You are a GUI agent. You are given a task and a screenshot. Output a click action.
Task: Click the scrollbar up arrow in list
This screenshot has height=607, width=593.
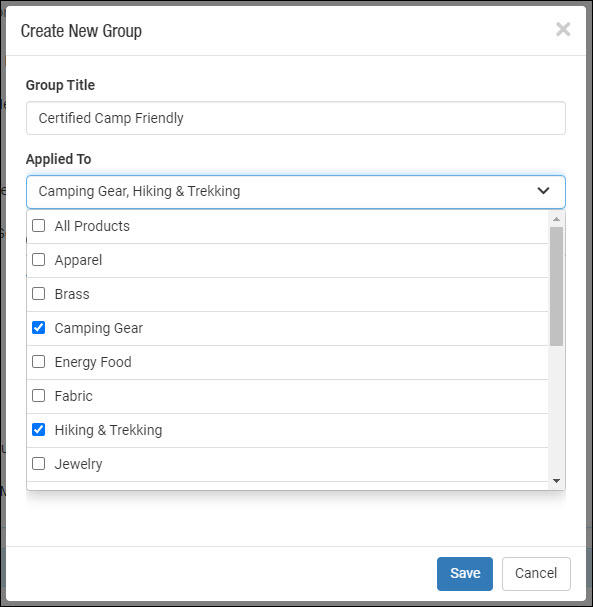tap(557, 219)
